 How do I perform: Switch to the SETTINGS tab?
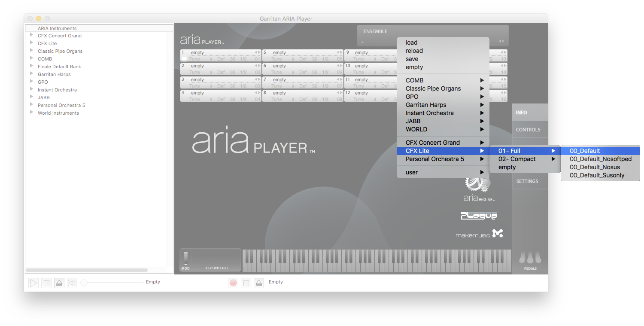pos(530,181)
